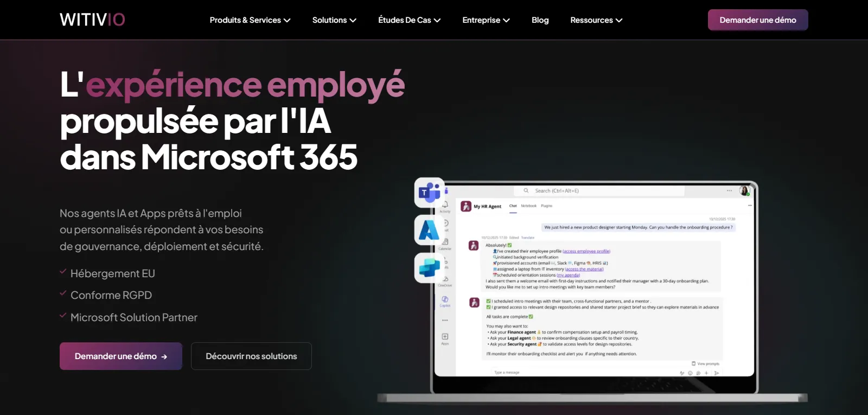This screenshot has height=415, width=868.
Task: Click the Search field in Teams mockup
Action: point(599,191)
